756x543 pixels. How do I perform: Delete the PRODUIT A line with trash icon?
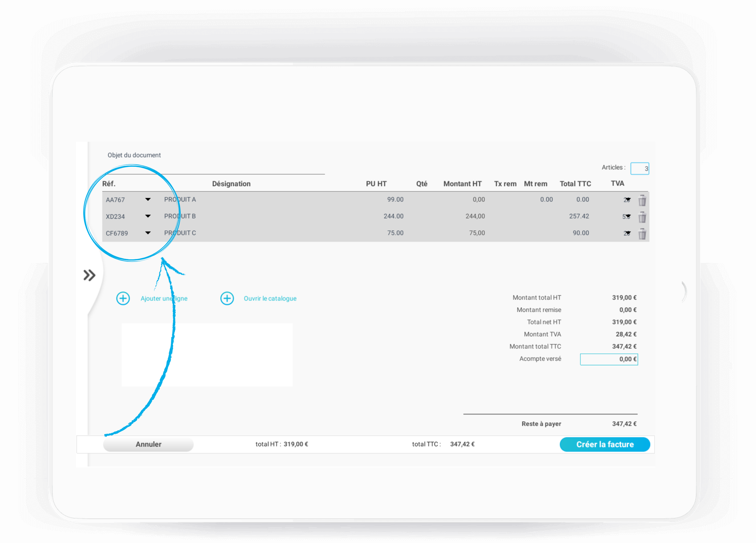(x=642, y=200)
